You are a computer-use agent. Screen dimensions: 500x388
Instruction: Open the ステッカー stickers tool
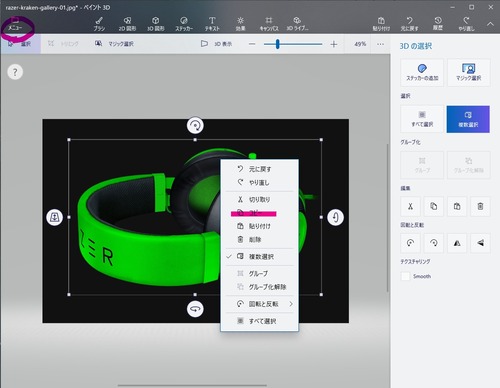(184, 24)
